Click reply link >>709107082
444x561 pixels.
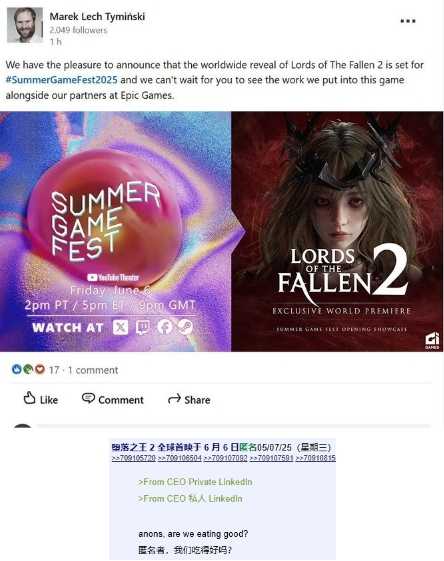pyautogui.click(x=225, y=458)
